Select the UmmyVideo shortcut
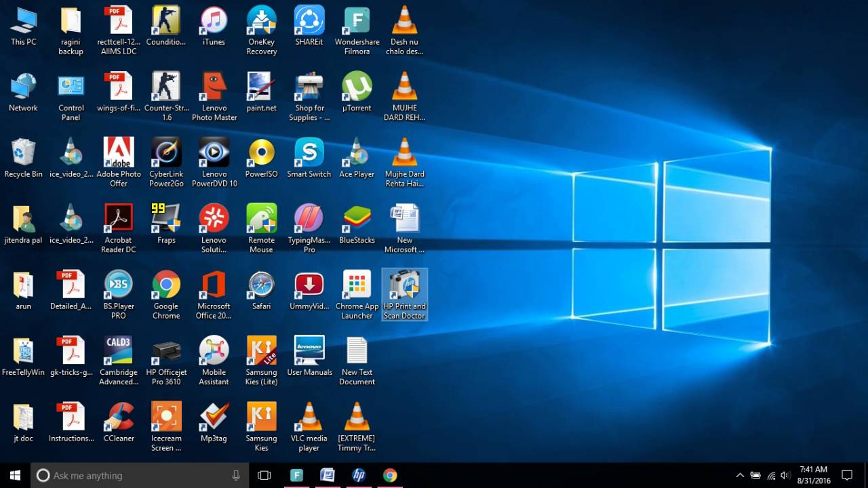 pos(309,291)
